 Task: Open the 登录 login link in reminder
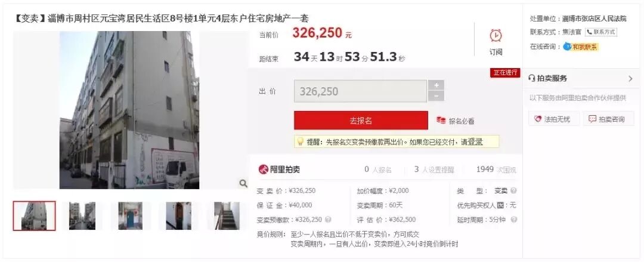[x=475, y=142]
